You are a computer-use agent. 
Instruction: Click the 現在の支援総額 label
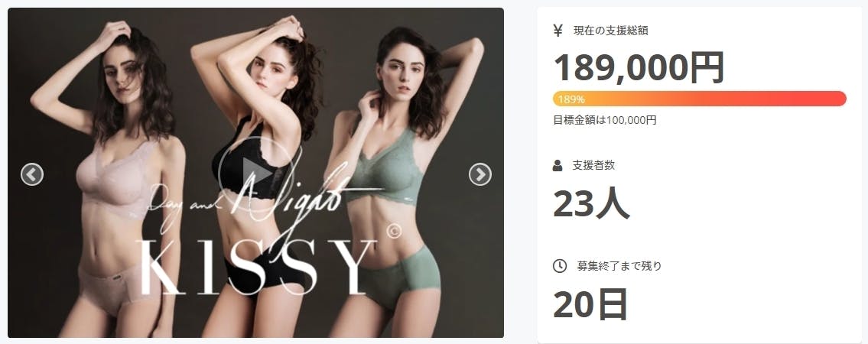(x=610, y=31)
